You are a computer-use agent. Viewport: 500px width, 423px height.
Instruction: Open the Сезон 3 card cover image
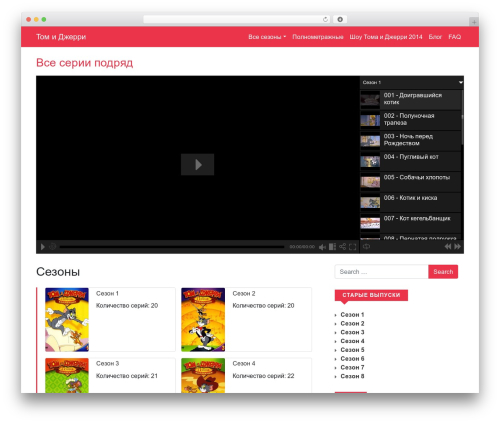[67, 375]
